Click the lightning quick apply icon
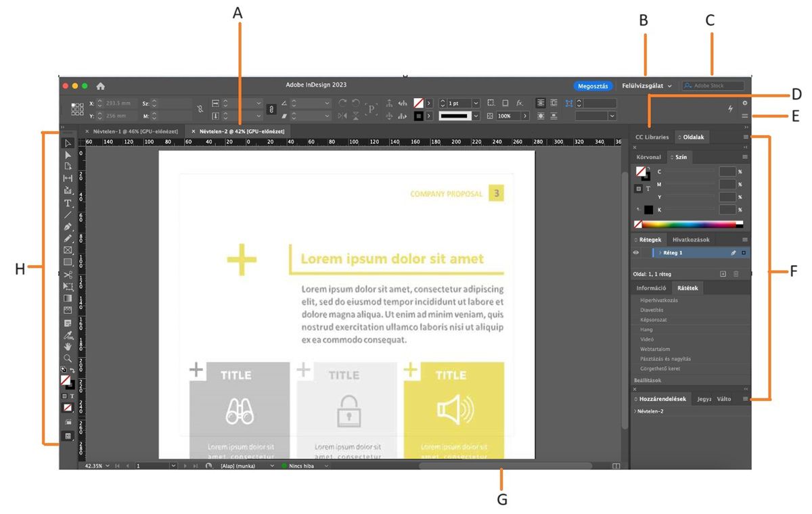 [x=730, y=108]
